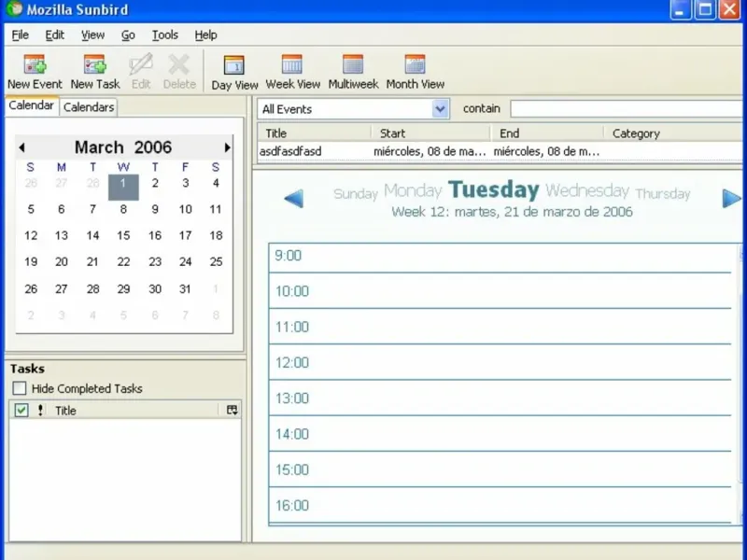Click the New Task toolbar icon
The height and width of the screenshot is (560, 747).
[x=95, y=72]
